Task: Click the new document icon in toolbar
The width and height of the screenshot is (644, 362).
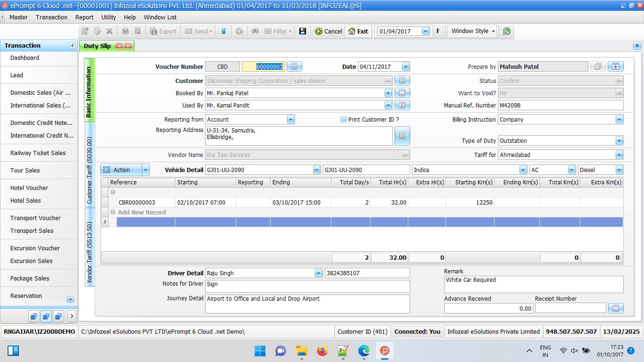Action: (85, 31)
